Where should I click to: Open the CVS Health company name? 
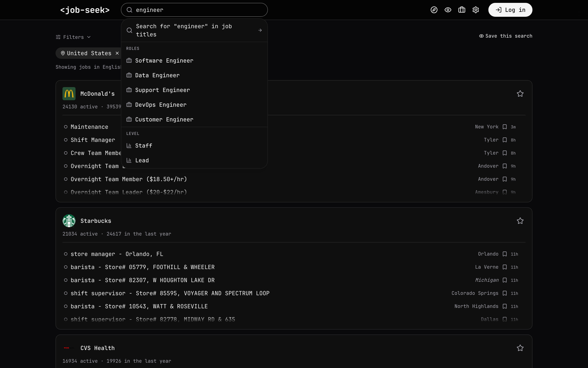tap(97, 348)
